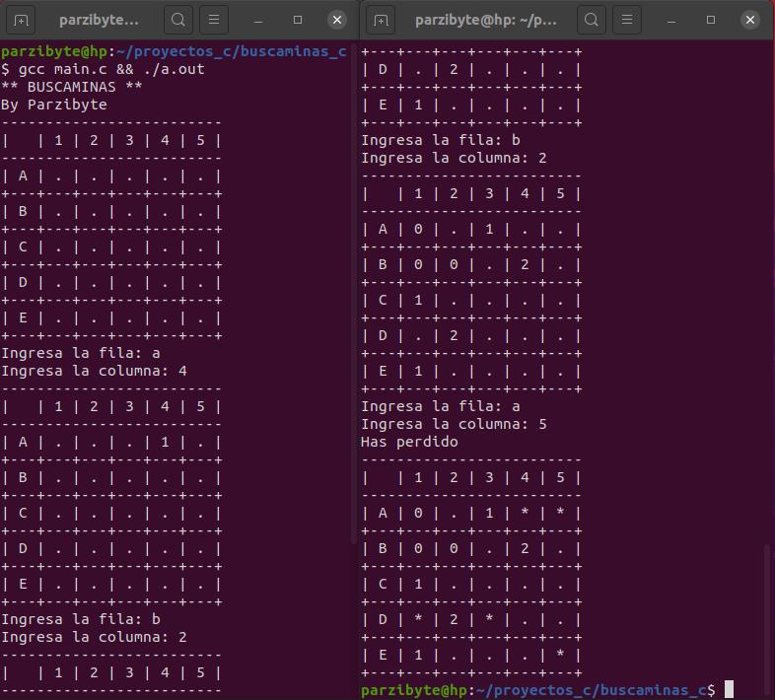This screenshot has width=775, height=700.
Task: Maximize the left terminal window
Action: coord(298,20)
